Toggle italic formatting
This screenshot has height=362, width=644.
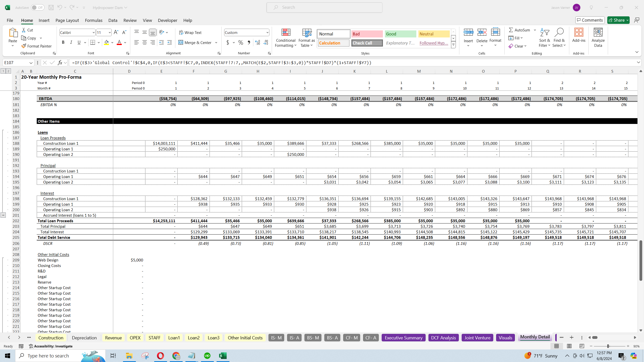point(71,42)
